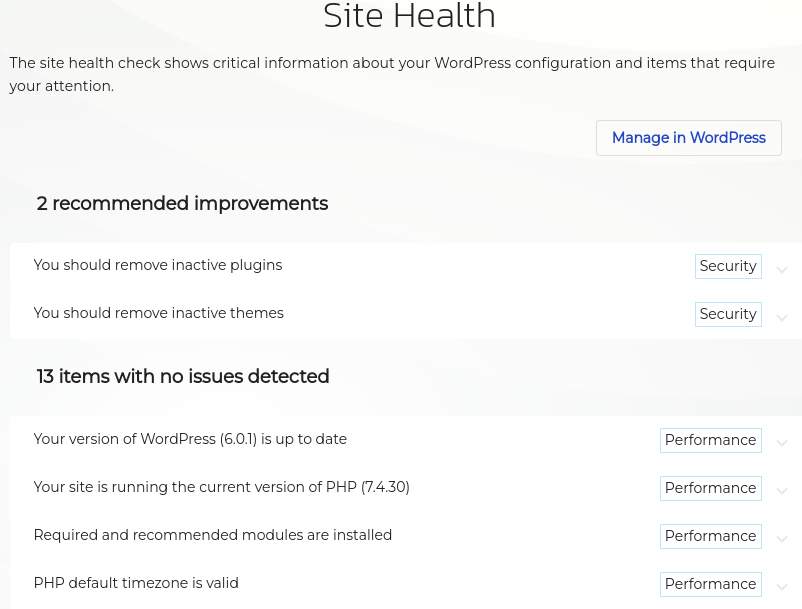Expand the PHP default timezone chevron
The height and width of the screenshot is (609, 802).
[782, 587]
